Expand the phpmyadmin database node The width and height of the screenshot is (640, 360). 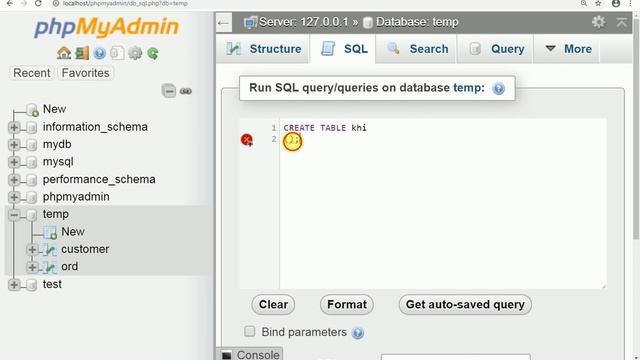[x=14, y=197]
